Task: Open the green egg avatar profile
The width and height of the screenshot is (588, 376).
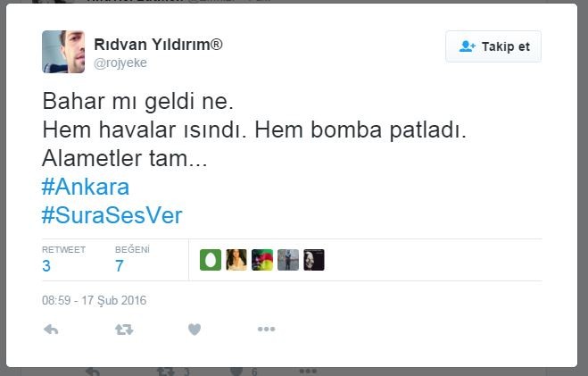Action: (x=211, y=260)
